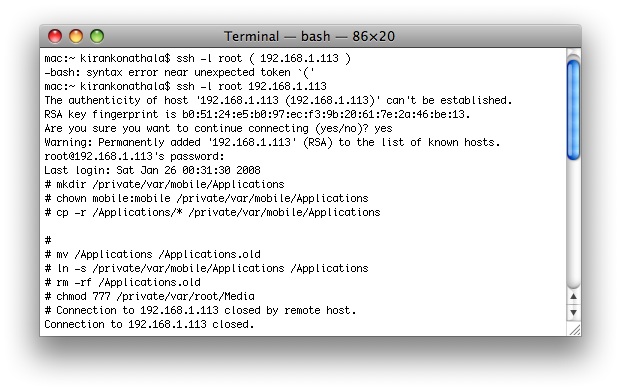Zoom the window with the green button
Screen dimensions: 621x391
[x=97, y=36]
